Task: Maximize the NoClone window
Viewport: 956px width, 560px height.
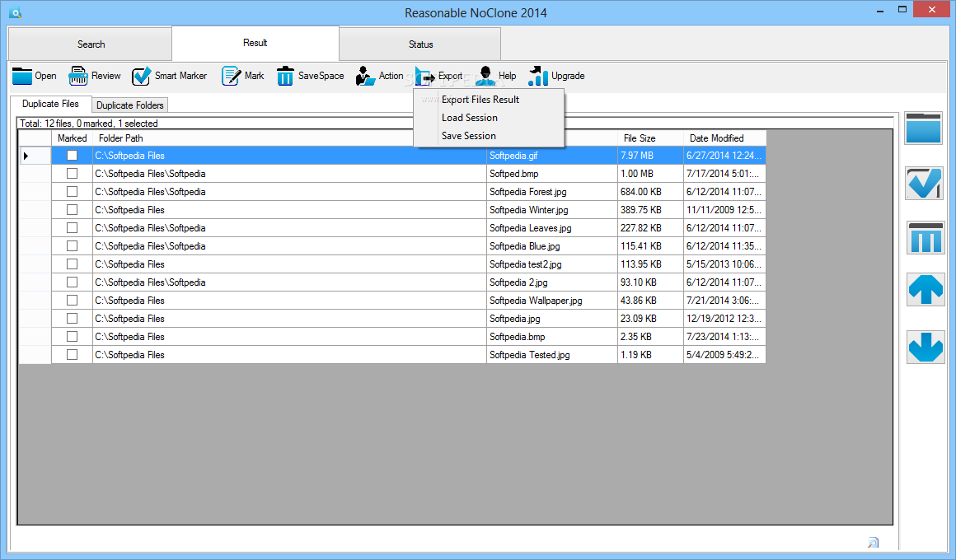Action: (902, 10)
